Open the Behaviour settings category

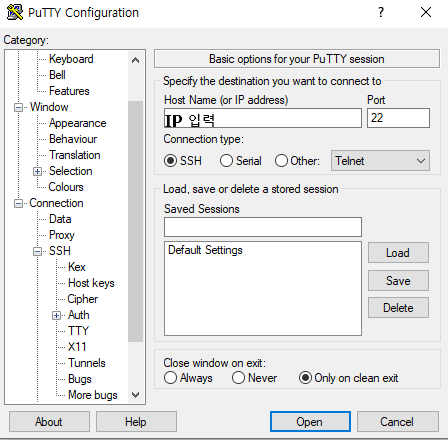point(73,139)
